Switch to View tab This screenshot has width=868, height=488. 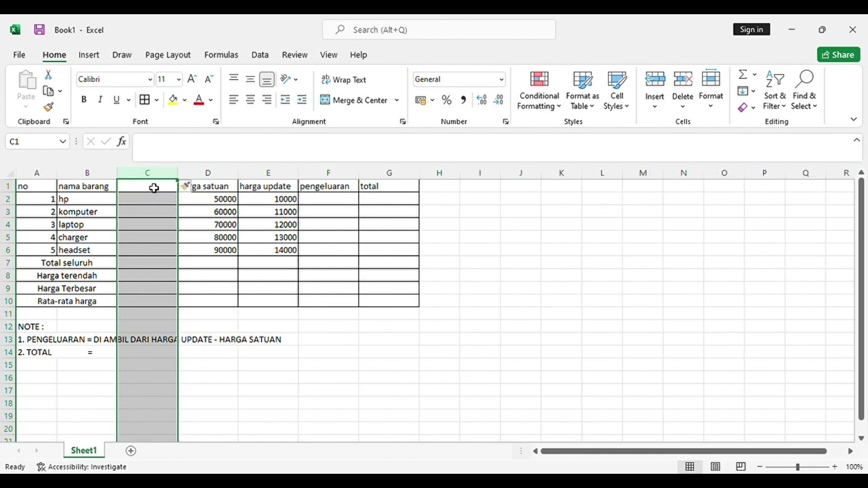329,55
